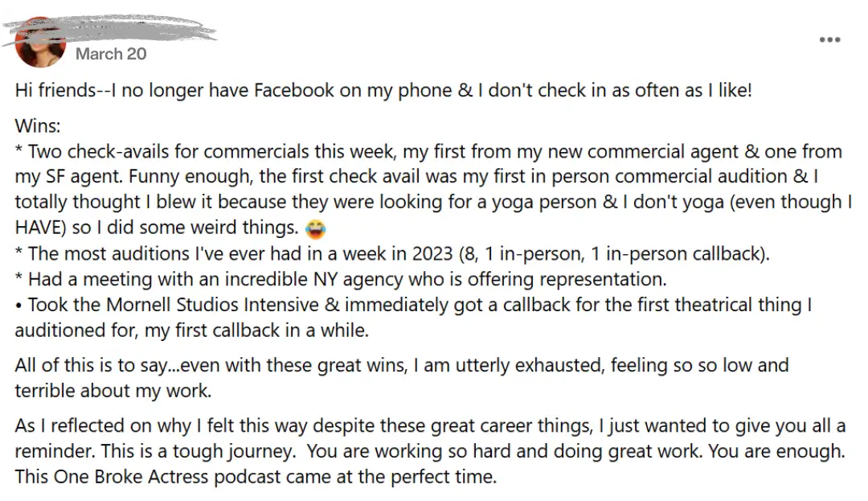The height and width of the screenshot is (501, 868).
Task: Click the "All of this is to say" paragraph
Action: click(x=402, y=377)
